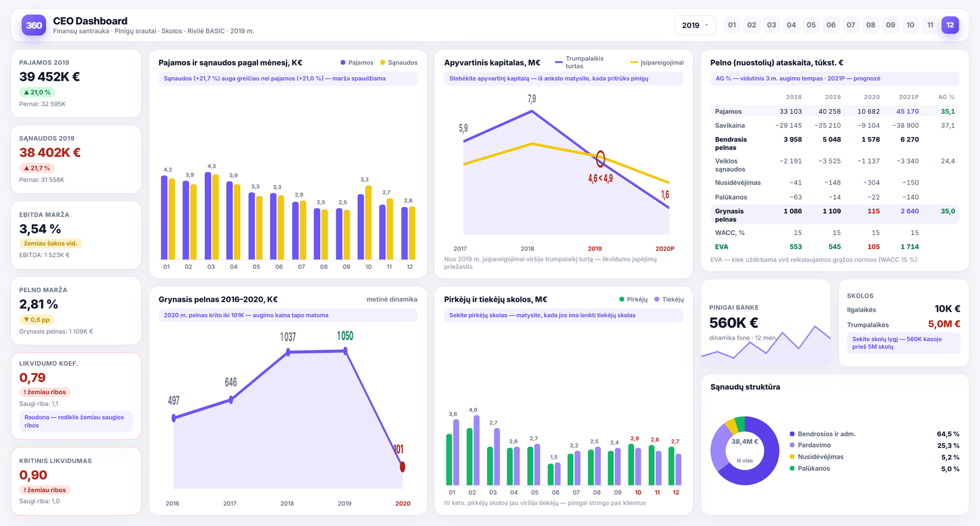Toggle Tiekėjų legend in debts chart
The width and height of the screenshot is (980, 526).
(x=669, y=299)
